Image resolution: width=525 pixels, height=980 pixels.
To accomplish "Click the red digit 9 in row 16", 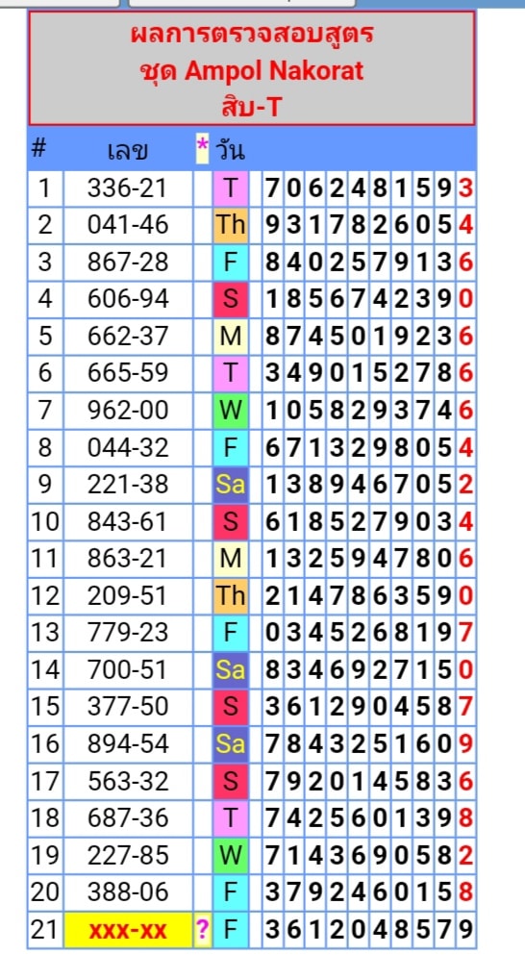I will point(465,744).
